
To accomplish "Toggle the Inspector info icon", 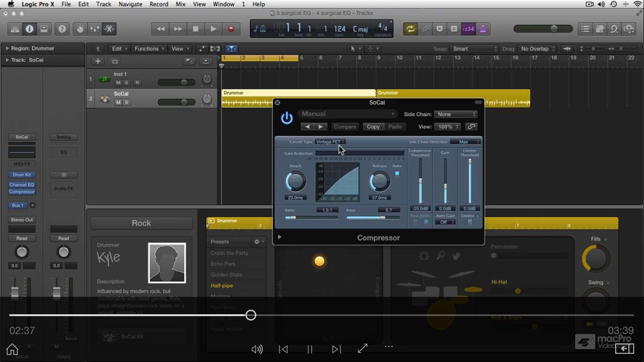I will [x=30, y=29].
